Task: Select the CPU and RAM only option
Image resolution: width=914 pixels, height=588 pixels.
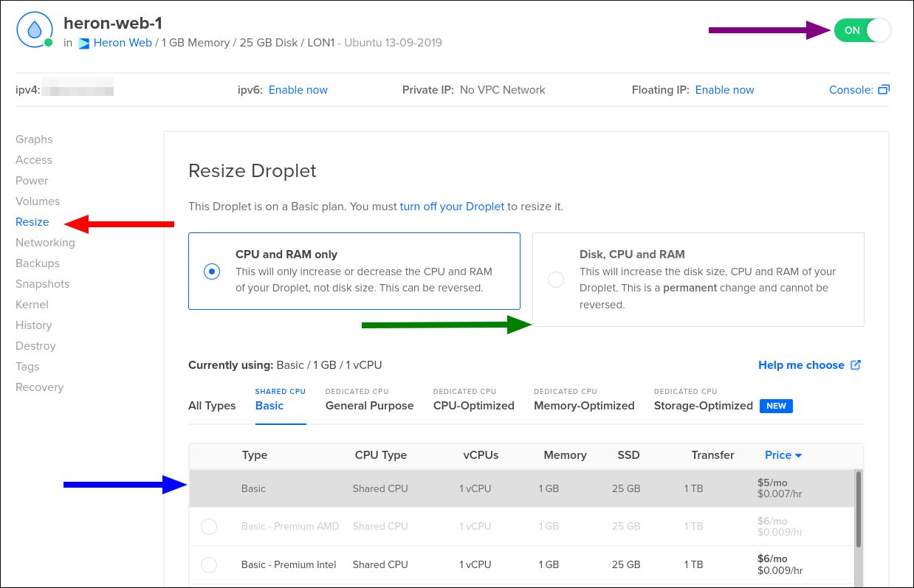Action: 212,271
